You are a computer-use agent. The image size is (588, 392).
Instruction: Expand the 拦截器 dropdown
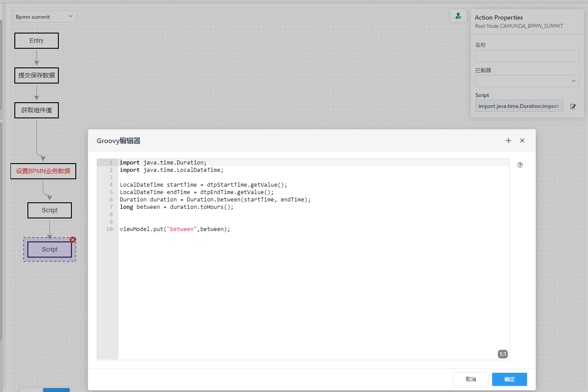pyautogui.click(x=527, y=81)
